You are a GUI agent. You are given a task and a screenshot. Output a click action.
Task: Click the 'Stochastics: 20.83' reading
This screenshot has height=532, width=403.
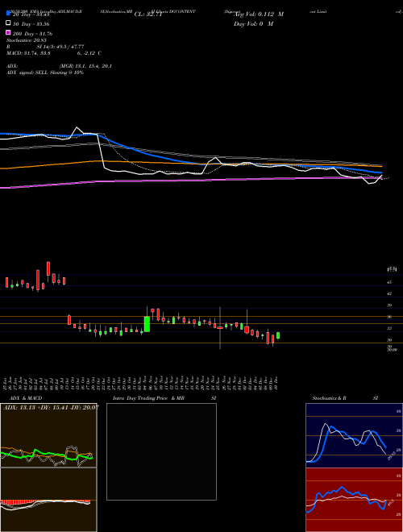26,40
